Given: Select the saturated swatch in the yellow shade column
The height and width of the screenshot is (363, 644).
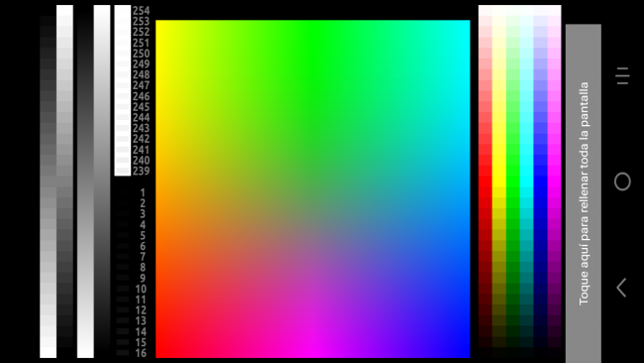Looking at the screenshot, I should pos(499,181).
